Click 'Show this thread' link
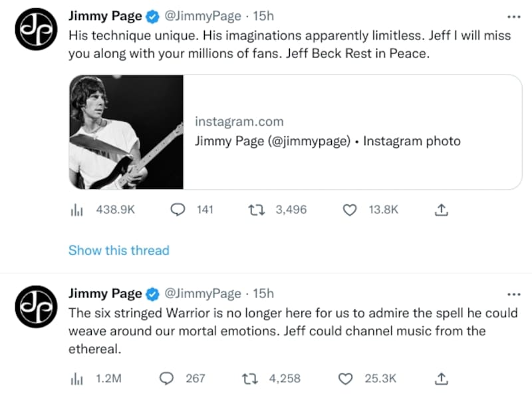532x398 pixels. click(x=118, y=250)
